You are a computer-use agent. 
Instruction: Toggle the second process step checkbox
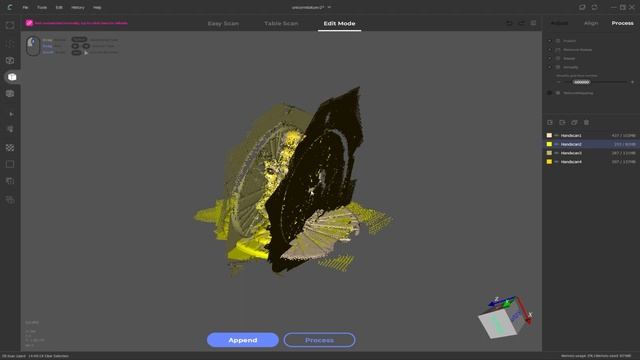pos(558,50)
